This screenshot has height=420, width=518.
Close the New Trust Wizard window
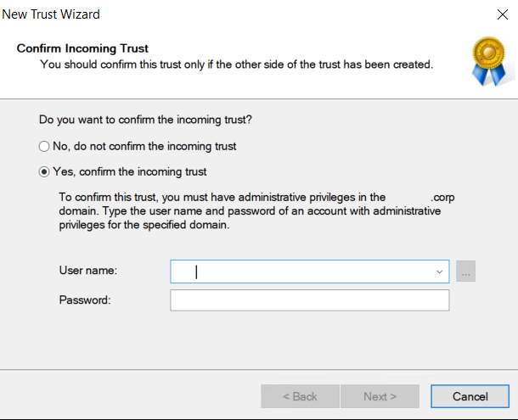click(x=501, y=14)
